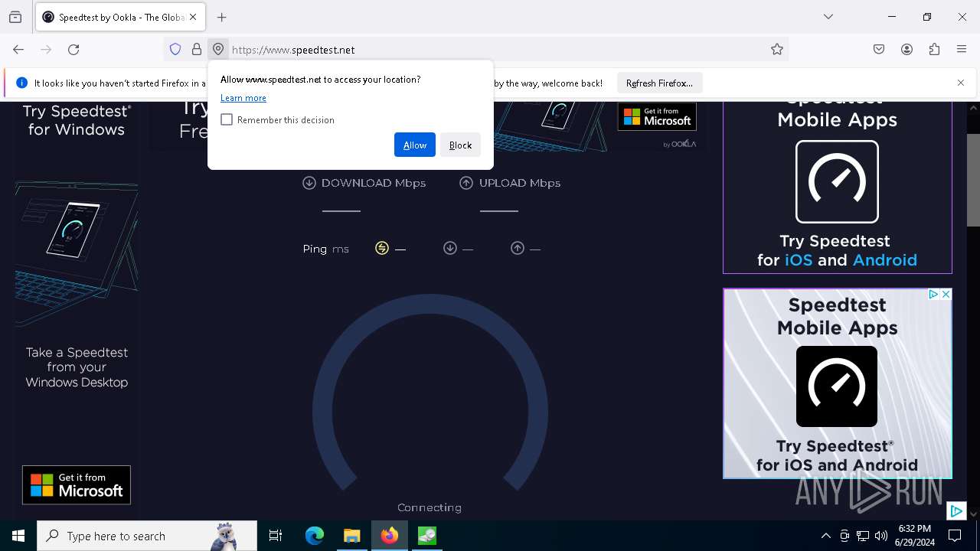Screen dimensions: 980x551
Task: Expand the list all tabs dropdown
Action: coord(828,17)
